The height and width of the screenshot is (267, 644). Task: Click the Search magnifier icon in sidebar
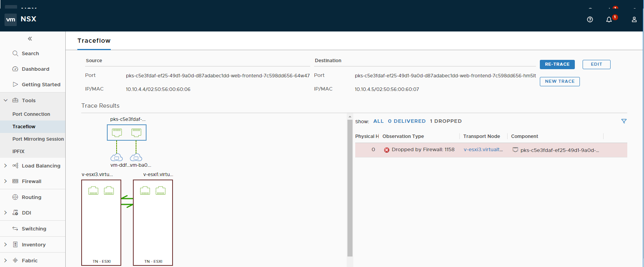[x=15, y=53]
